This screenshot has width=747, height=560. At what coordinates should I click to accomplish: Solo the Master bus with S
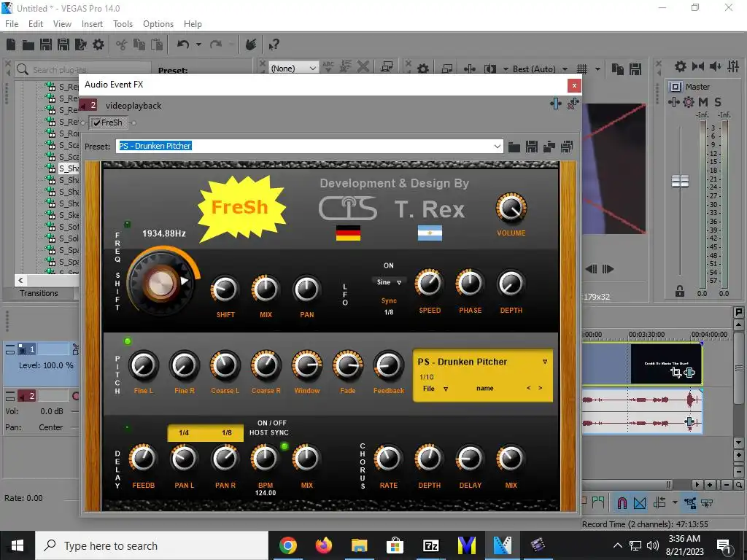[718, 102]
